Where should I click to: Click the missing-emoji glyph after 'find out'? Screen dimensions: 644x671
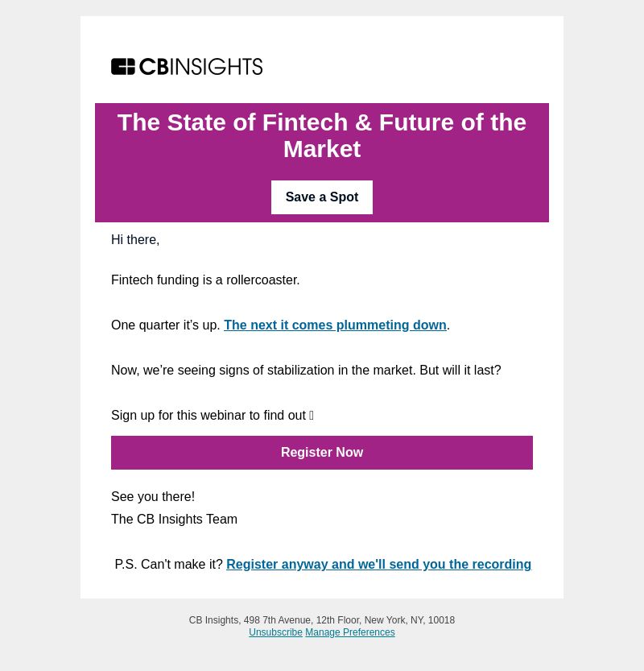(x=312, y=415)
